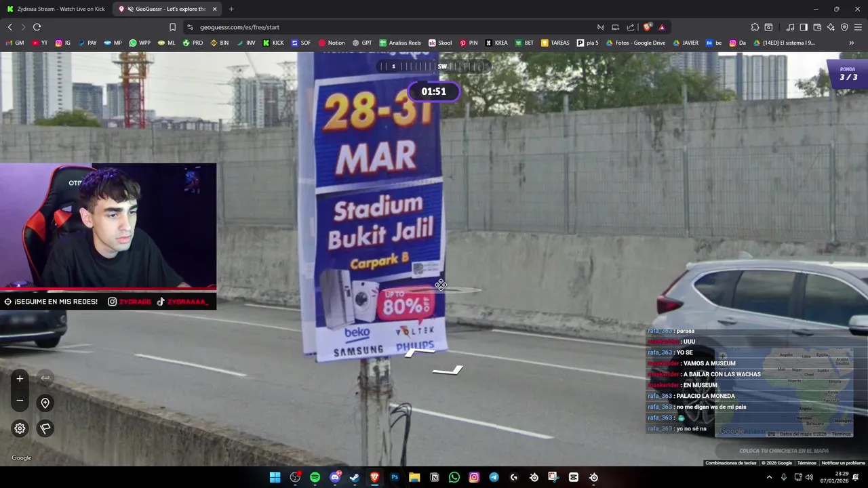
Task: Switch to Zydraaa Stream Kick tab
Action: coord(56,9)
